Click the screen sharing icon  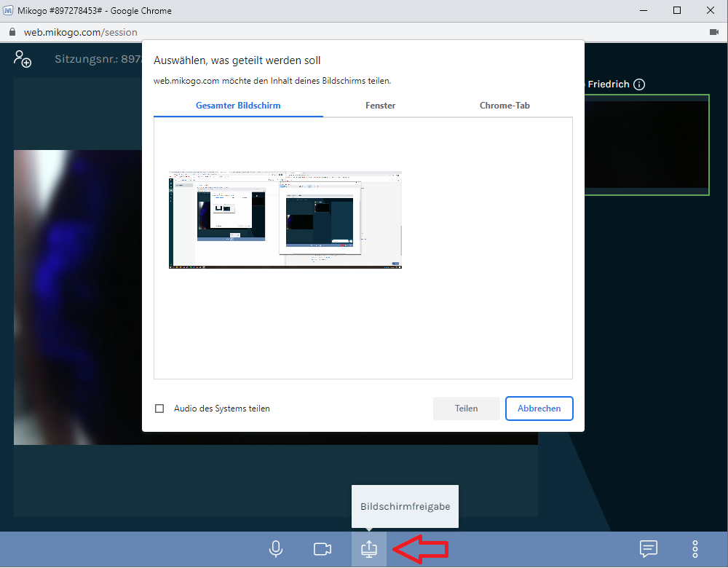click(x=369, y=548)
